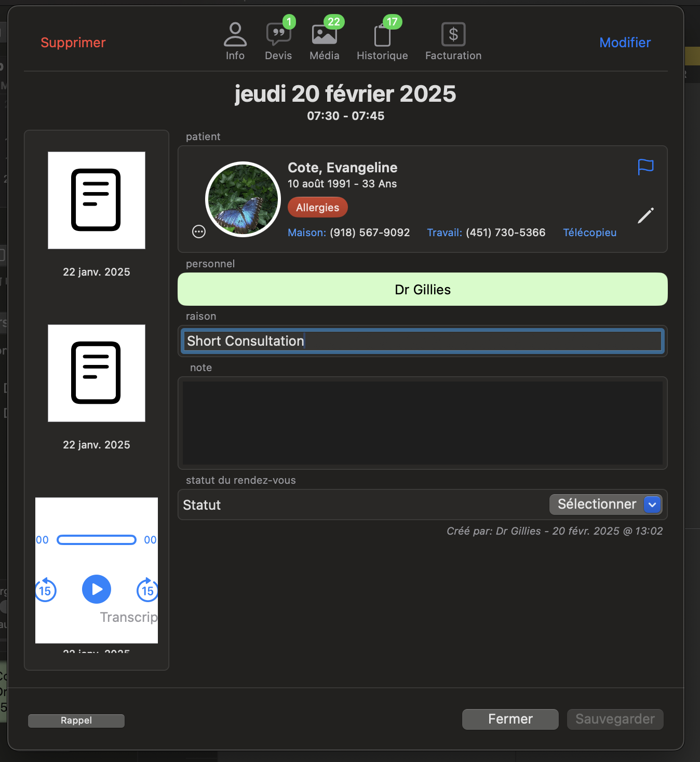The image size is (700, 762).
Task: Open second document thumbnail dated 22 janv. 2025
Action: [97, 373]
